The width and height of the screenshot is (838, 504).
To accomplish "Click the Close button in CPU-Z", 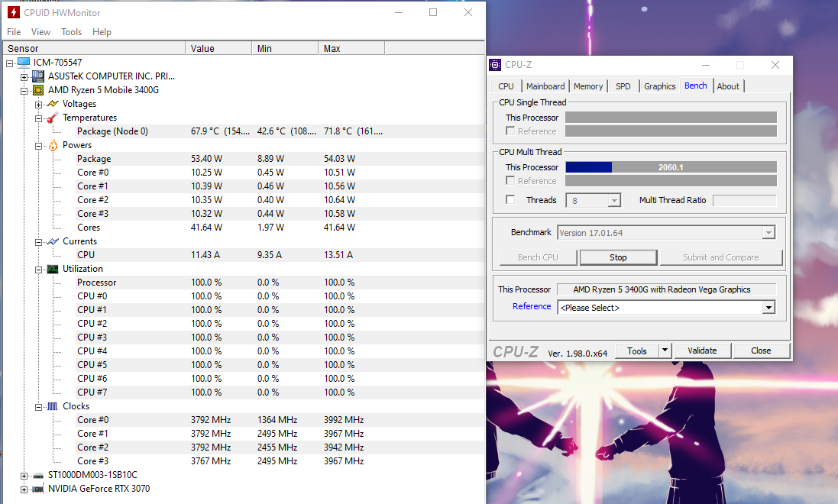I will pyautogui.click(x=761, y=351).
